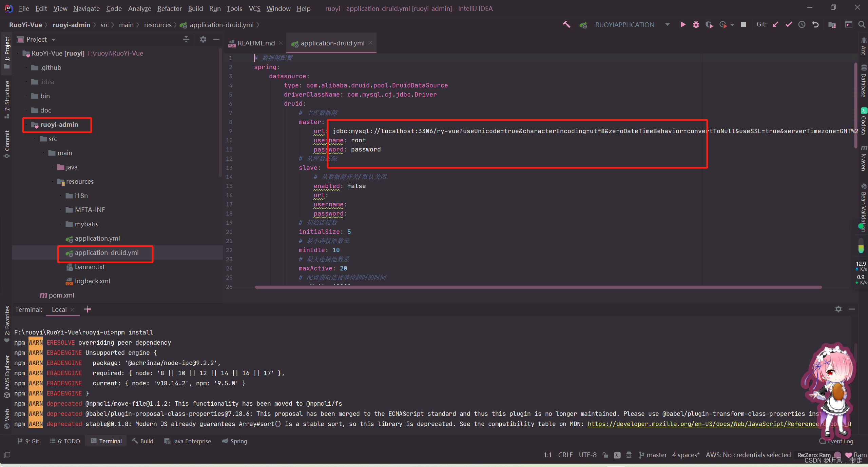Collapse the ruoyi-admin module
868x467 pixels.
pos(26,124)
